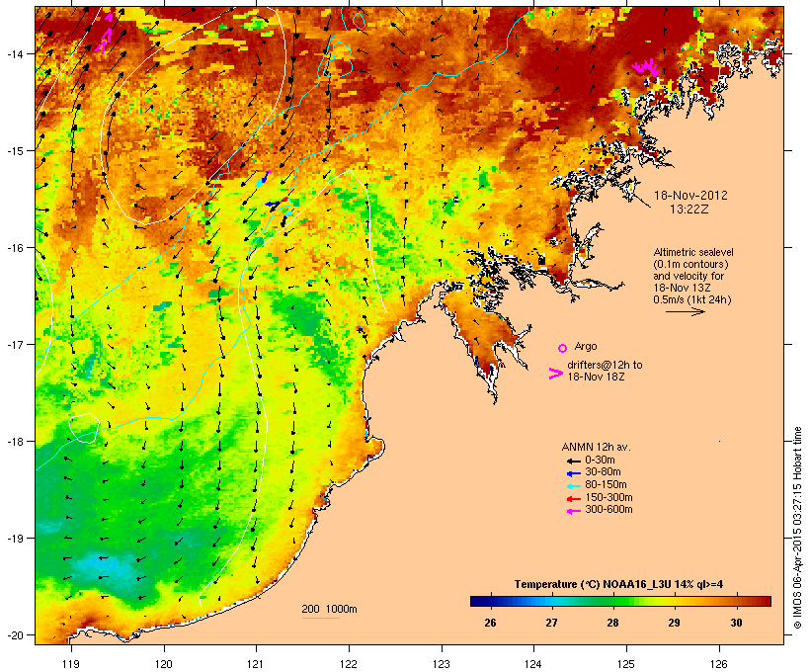
Task: Click the '0.5m/s (1kt 24h)' scale text
Action: (x=692, y=299)
